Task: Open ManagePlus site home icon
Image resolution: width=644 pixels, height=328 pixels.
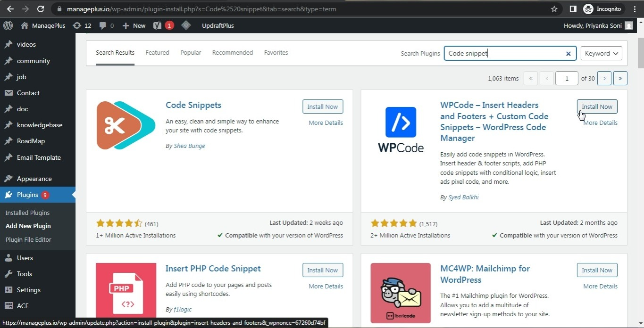Action: tap(25, 25)
